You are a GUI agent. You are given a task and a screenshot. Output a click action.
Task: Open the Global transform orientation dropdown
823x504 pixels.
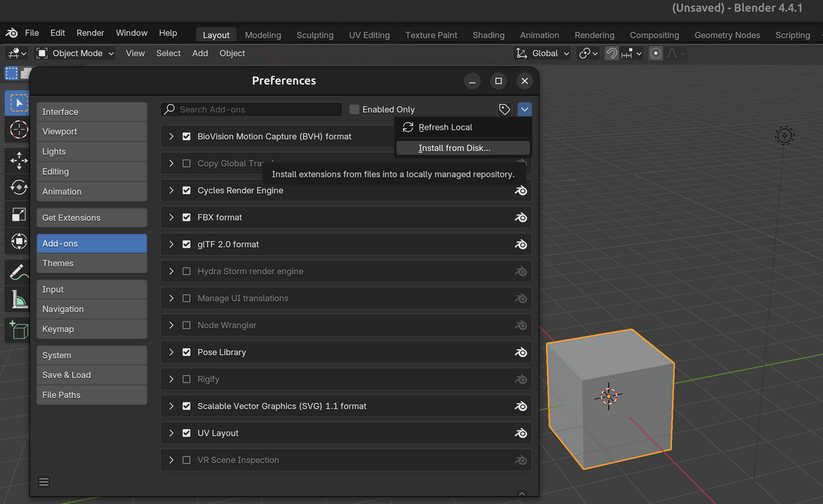[x=542, y=53]
